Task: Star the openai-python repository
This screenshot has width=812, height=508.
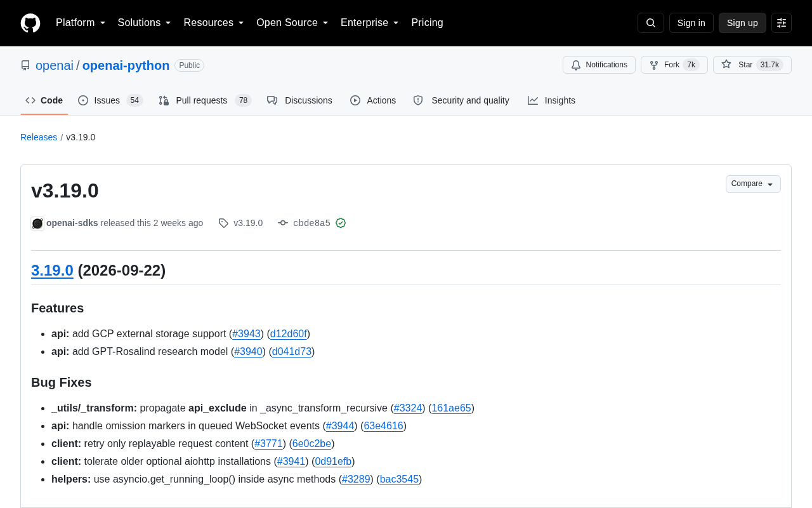Action: coord(752,65)
